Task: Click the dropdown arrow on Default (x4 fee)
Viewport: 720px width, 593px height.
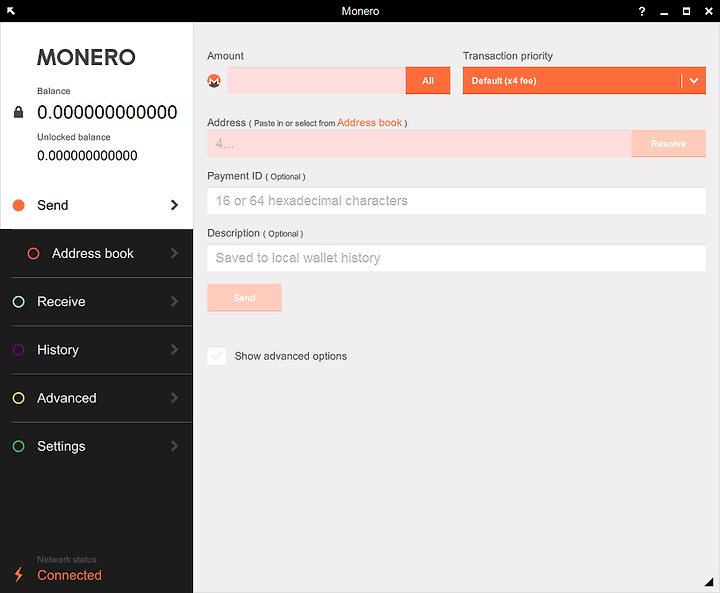Action: (694, 81)
